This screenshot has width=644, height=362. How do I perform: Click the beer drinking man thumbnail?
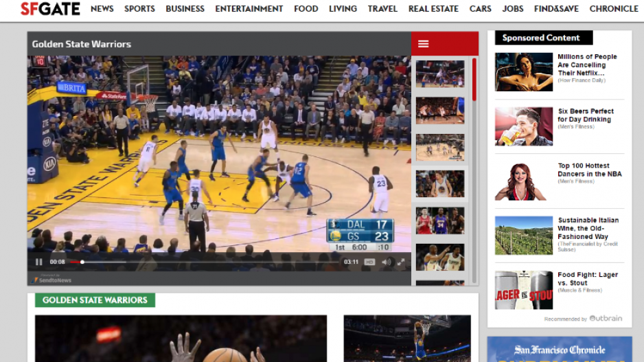coord(524,126)
